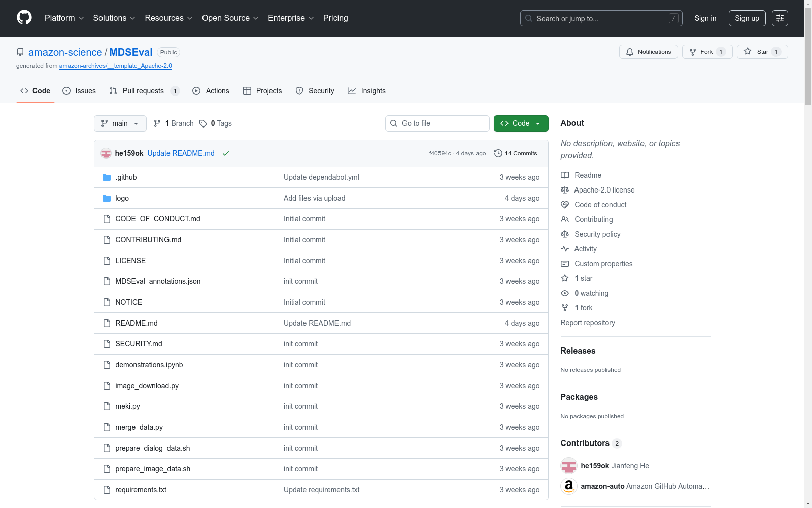The height and width of the screenshot is (508, 812).
Task: Click the Readme book icon
Action: [565, 175]
